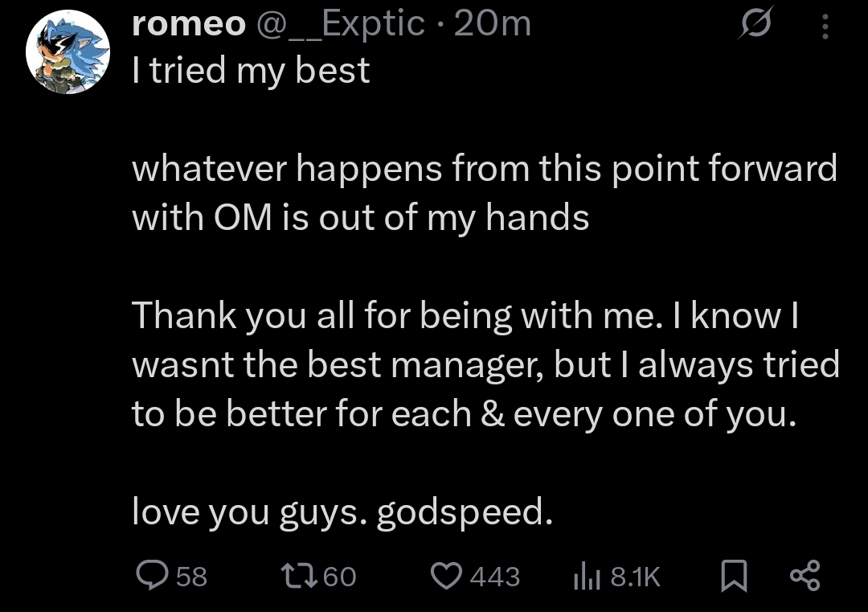Viewport: 868px width, 612px height.
Task: Click the paragraph mentioning OM
Action: [x=482, y=193]
